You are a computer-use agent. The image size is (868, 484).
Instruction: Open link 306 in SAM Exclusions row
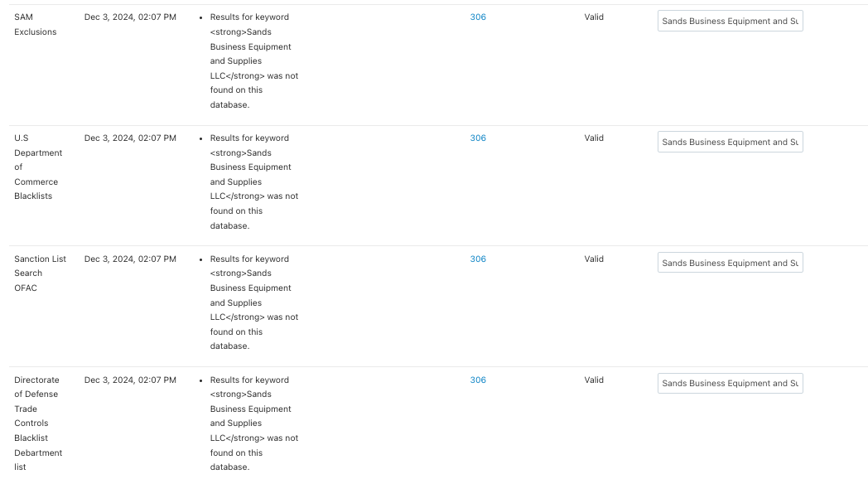point(478,17)
